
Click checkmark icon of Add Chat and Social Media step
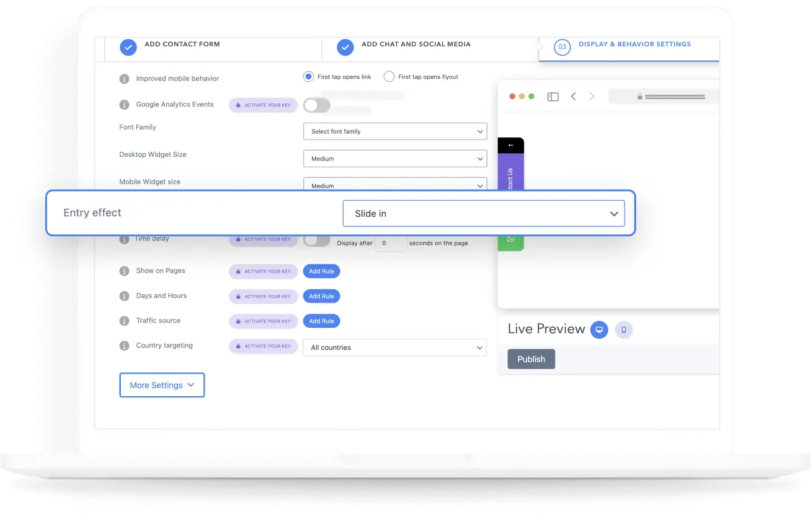point(345,47)
